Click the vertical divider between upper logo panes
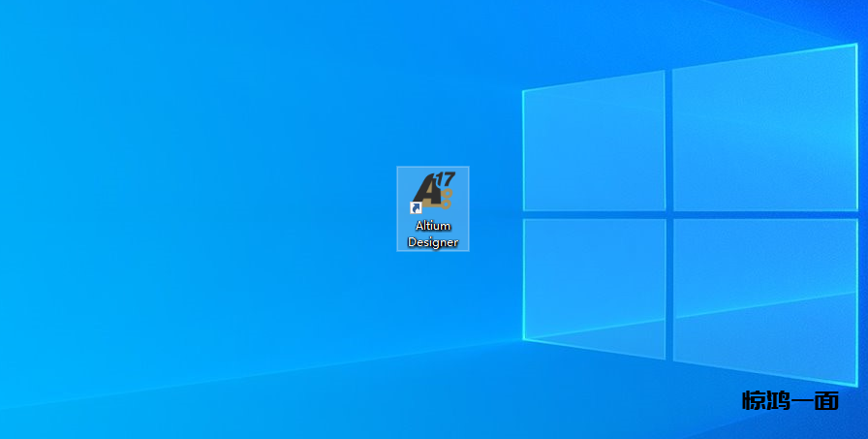868x439 pixels. pos(669,141)
